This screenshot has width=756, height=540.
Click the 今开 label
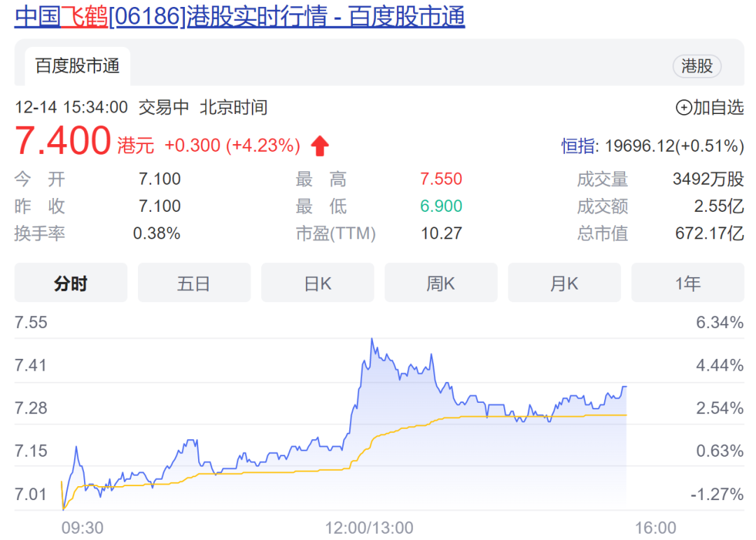[x=39, y=178]
